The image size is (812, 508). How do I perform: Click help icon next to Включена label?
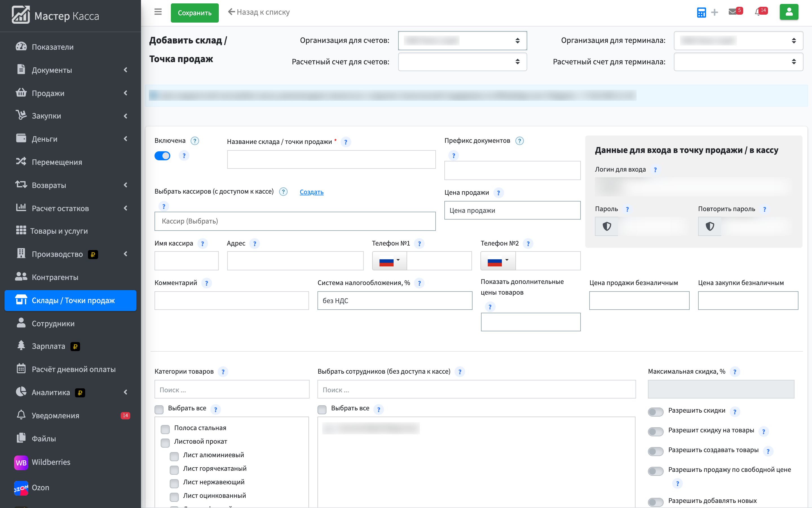(195, 141)
